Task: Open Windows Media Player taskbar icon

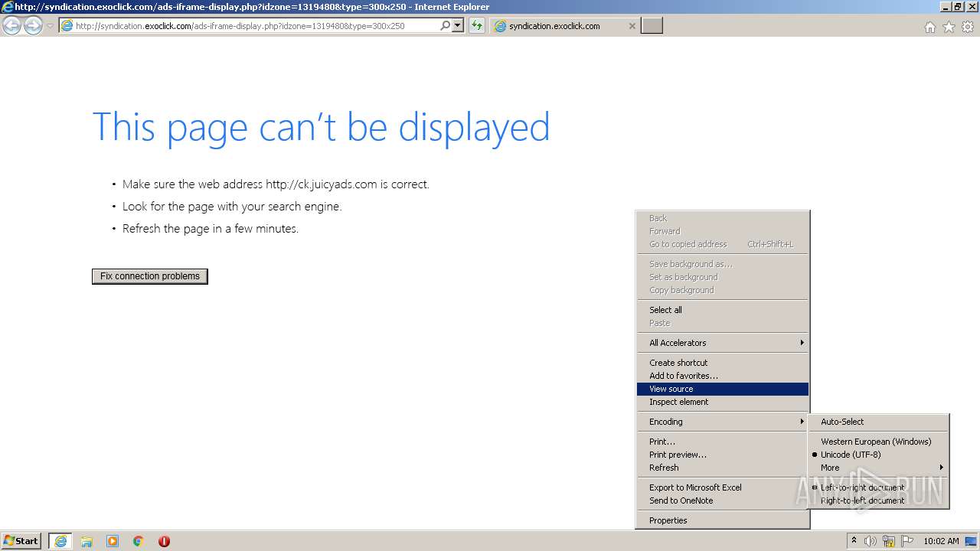Action: pos(113,541)
